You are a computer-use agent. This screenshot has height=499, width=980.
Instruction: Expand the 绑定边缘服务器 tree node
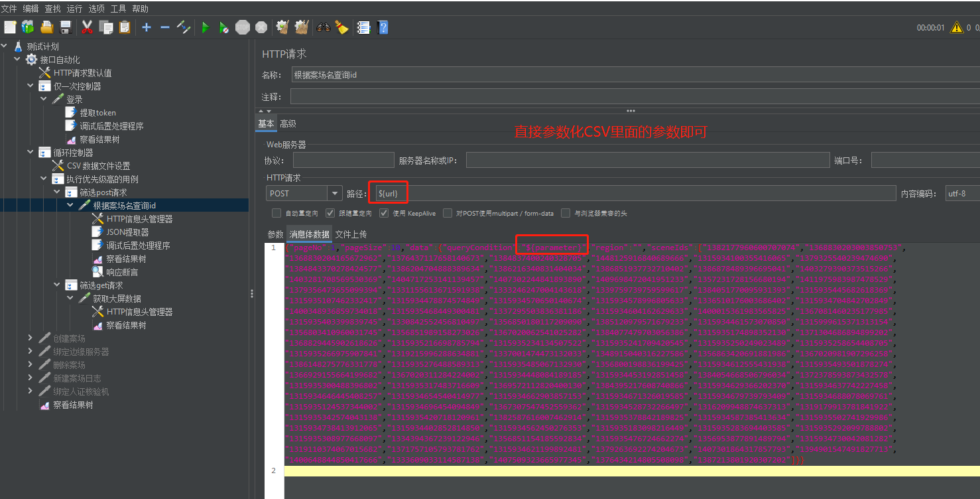[x=31, y=352]
